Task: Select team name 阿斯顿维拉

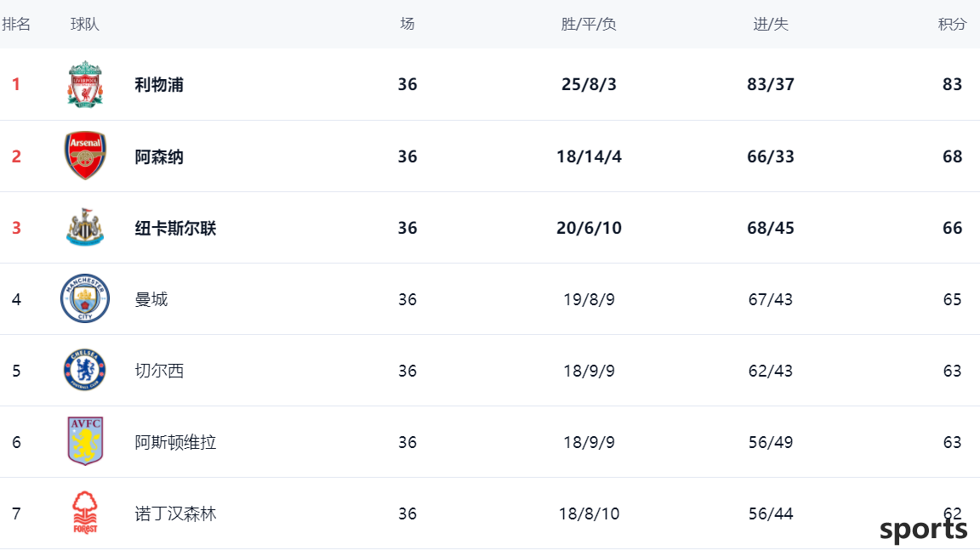Action: coord(175,442)
